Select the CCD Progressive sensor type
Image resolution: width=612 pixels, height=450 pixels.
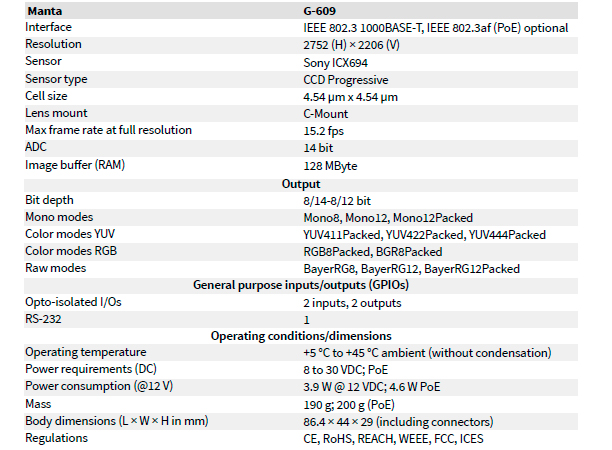[346, 80]
